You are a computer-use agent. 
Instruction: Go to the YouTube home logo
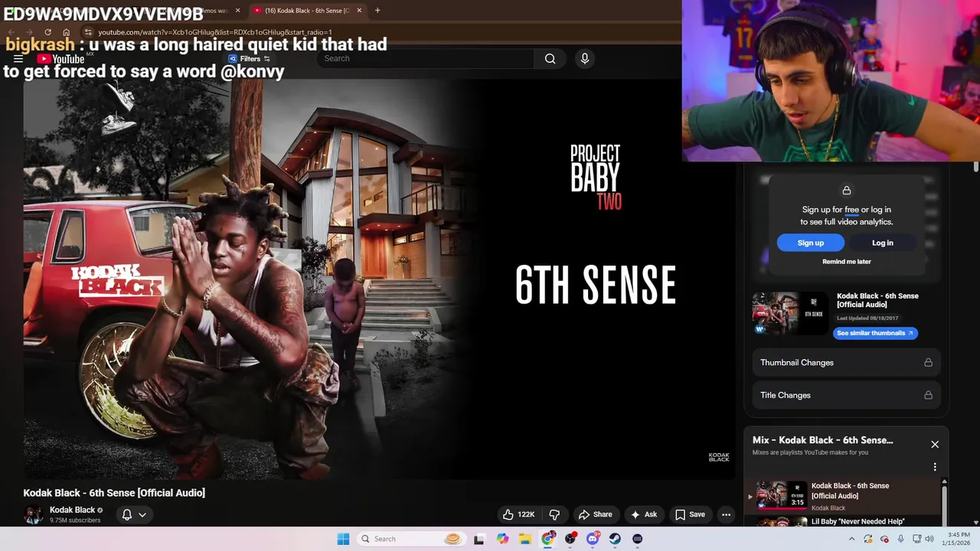(61, 59)
